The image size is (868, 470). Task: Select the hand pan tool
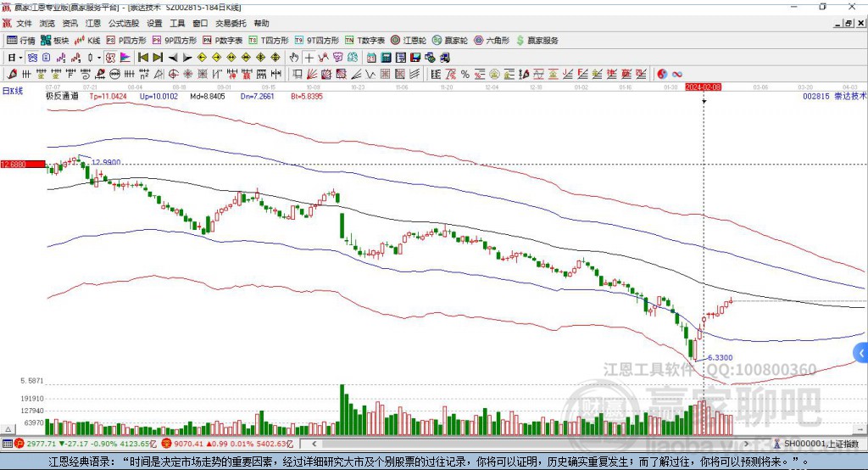click(294, 58)
